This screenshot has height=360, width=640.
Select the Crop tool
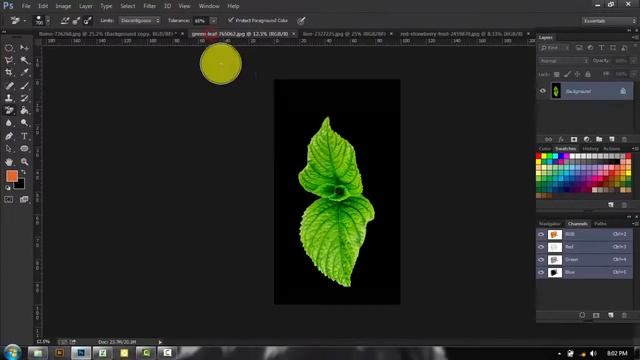pyautogui.click(x=9, y=73)
